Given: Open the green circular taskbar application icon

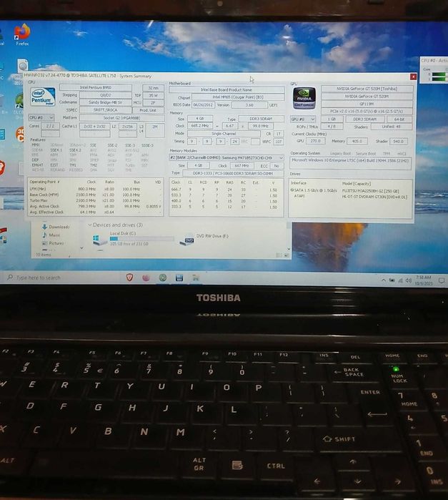Looking at the screenshot, I should 163,278.
